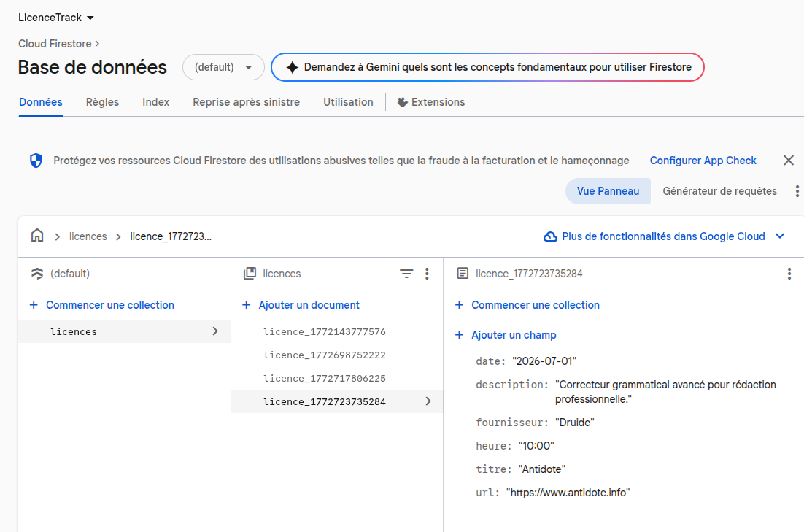Click the shield icon in the banner
Viewport: 804px width, 532px height.
click(36, 161)
